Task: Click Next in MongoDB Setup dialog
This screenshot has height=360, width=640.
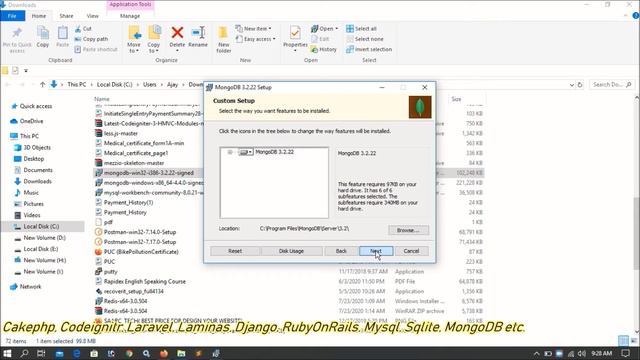Action: (x=376, y=251)
